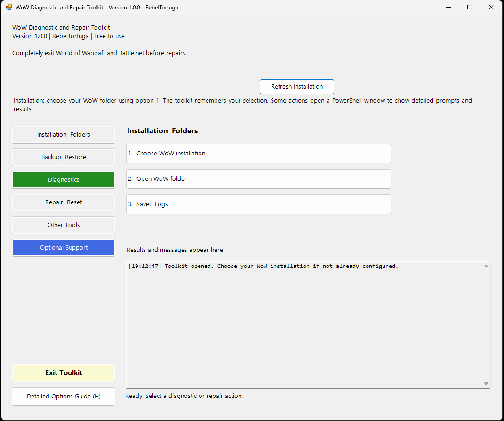Open the green Diagnostics section
The width and height of the screenshot is (504, 421).
click(64, 180)
